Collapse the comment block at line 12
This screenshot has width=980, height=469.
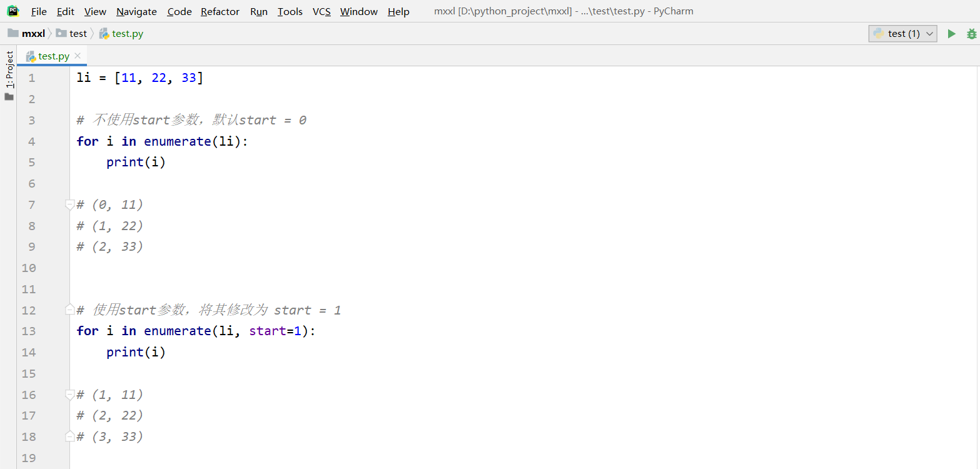point(70,310)
